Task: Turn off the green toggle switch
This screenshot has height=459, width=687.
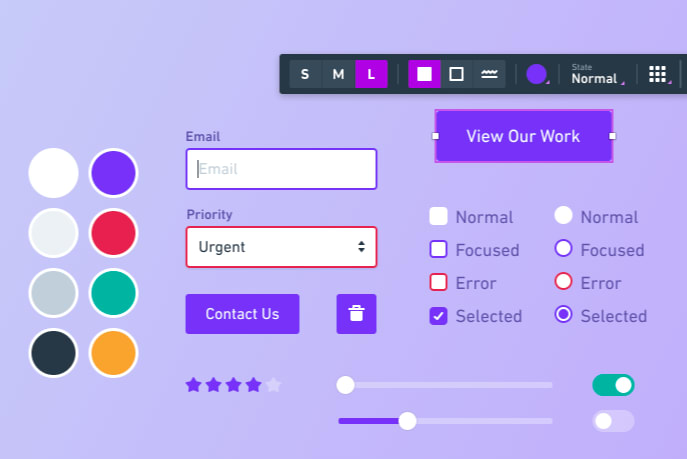Action: tap(613, 385)
